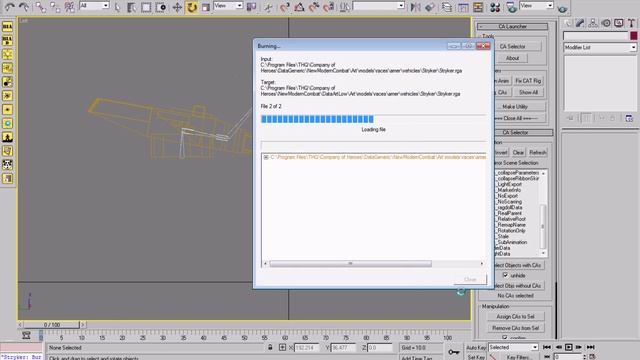Image resolution: width=640 pixels, height=360 pixels.
Task: Switch to the Modify command panel tab
Action: coord(580,23)
